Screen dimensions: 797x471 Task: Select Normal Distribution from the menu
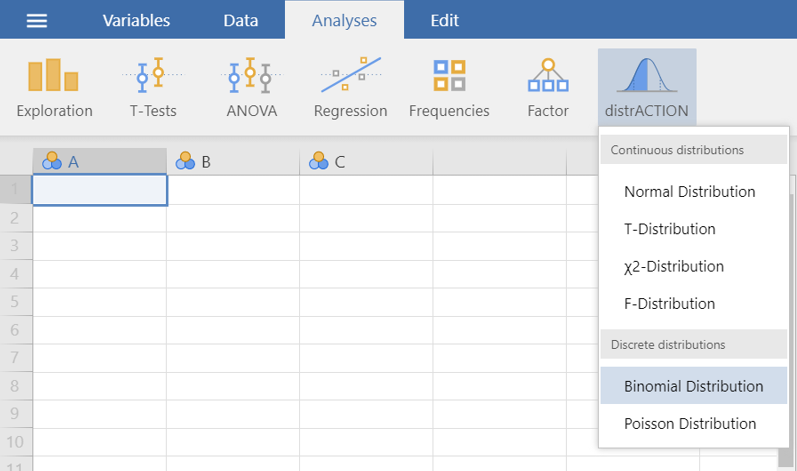pyautogui.click(x=689, y=192)
